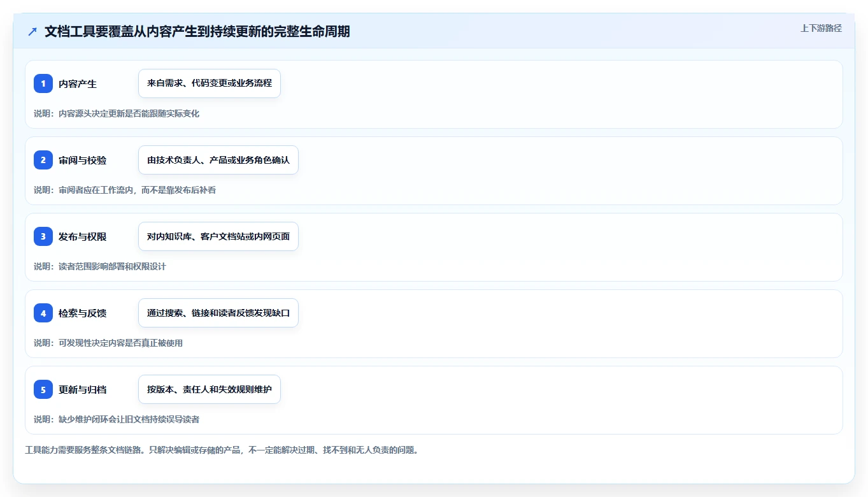Select the step 4 number badge

[x=43, y=313]
